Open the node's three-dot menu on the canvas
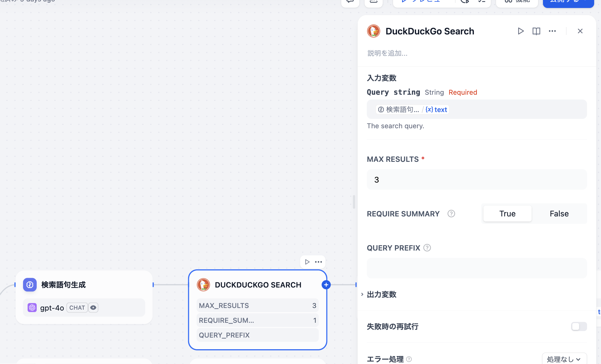 pyautogui.click(x=318, y=262)
